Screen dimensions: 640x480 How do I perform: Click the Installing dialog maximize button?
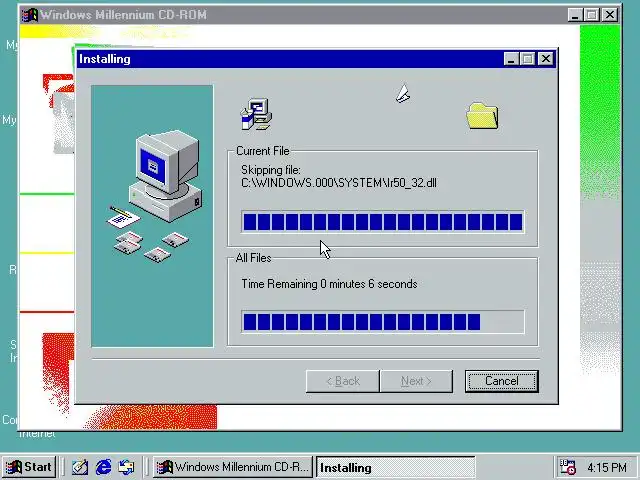click(527, 59)
